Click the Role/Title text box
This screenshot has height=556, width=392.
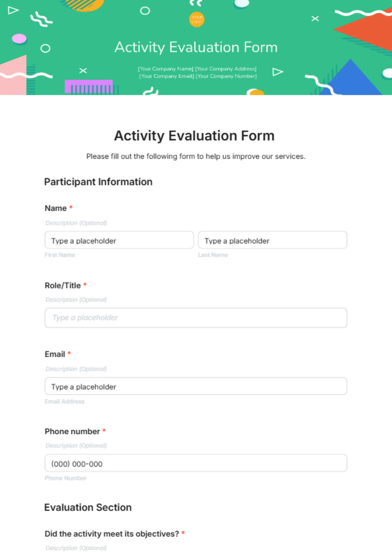(196, 318)
